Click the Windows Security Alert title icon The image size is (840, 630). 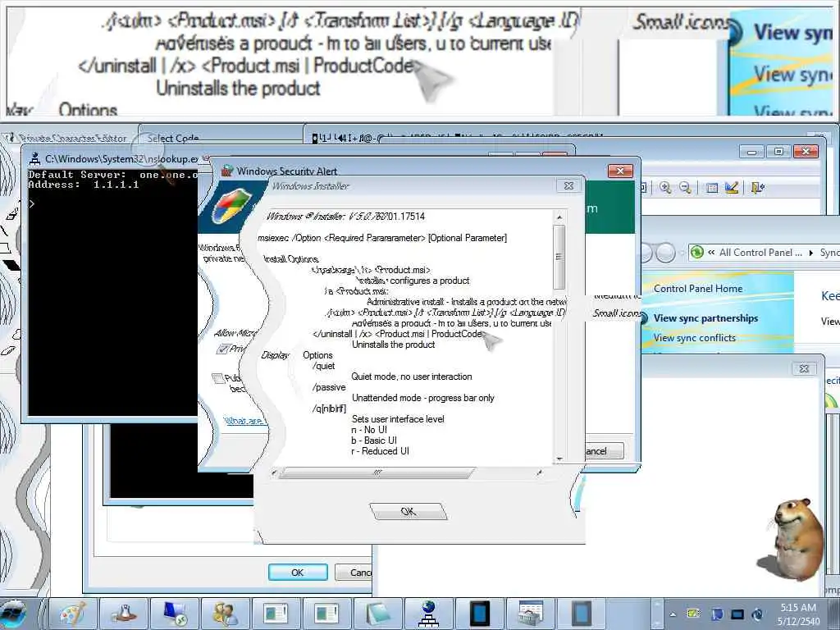click(227, 171)
